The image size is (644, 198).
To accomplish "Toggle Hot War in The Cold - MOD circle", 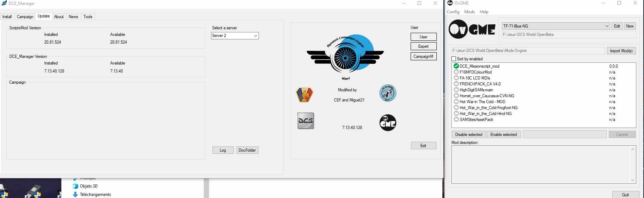I will [456, 101].
